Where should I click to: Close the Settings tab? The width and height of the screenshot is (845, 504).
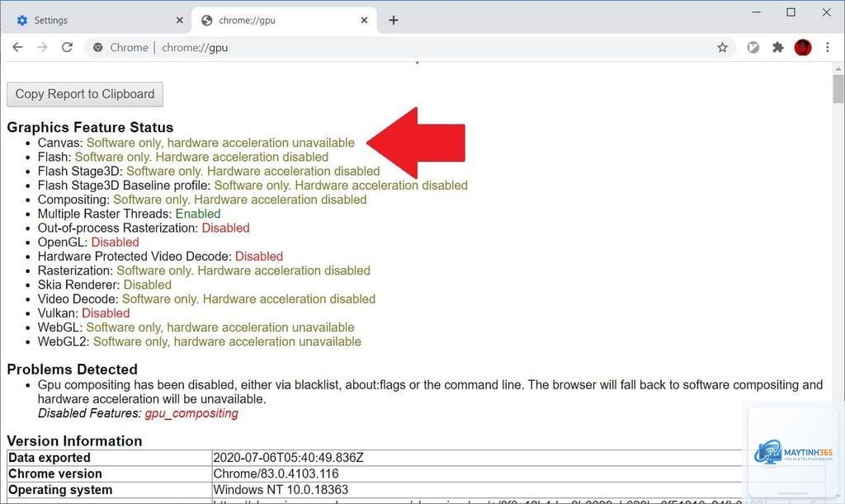click(x=179, y=20)
